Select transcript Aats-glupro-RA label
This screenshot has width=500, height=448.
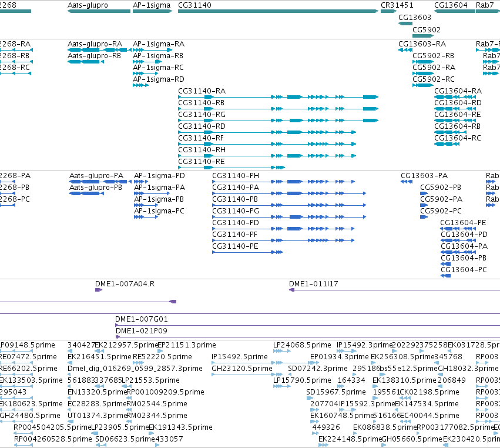point(95,44)
